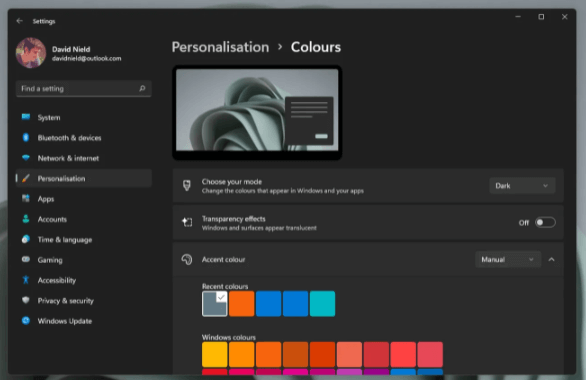Click davidnield@outlook.com account email
The image size is (586, 380).
[86, 58]
